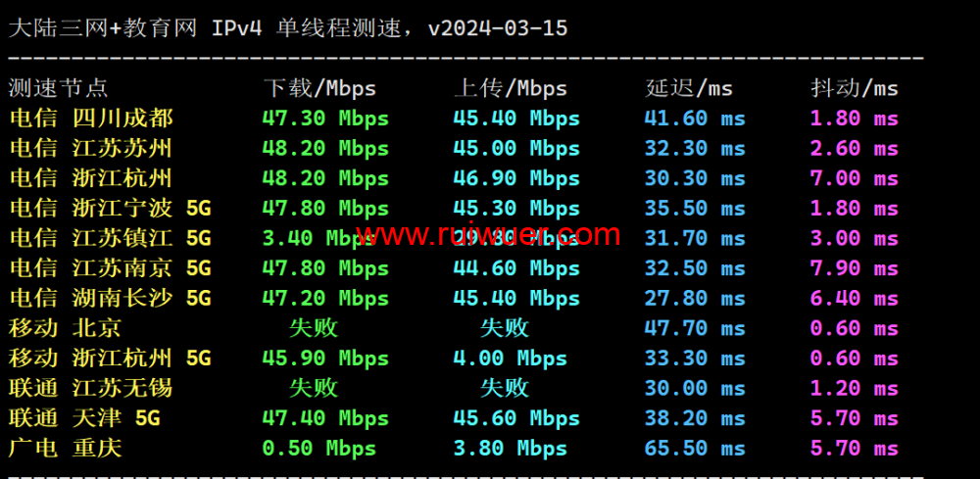Select the 上传/Mbps column header

511,88
